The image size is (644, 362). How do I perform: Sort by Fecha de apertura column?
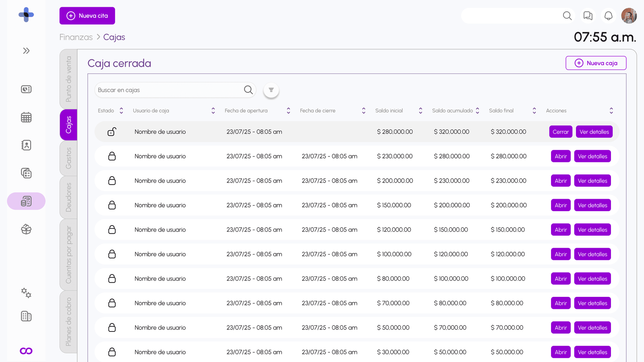(x=288, y=111)
